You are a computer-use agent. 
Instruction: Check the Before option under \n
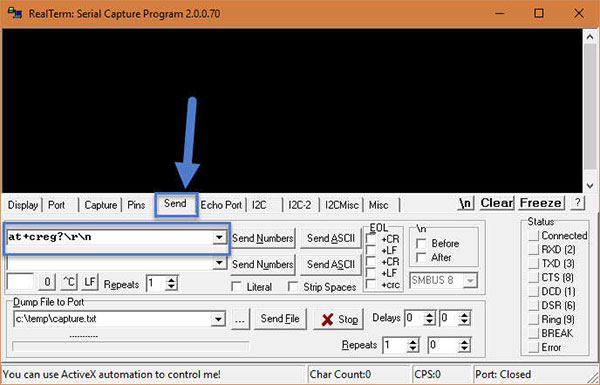[421, 243]
